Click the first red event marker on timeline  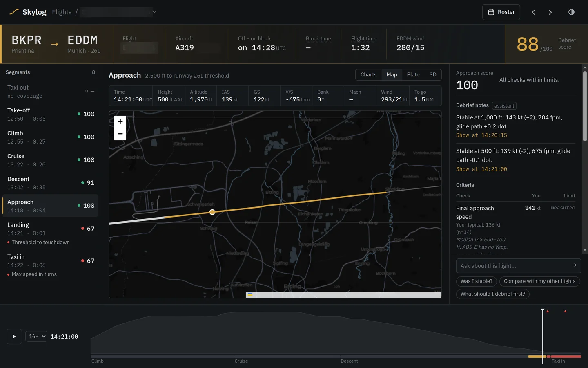(548, 311)
